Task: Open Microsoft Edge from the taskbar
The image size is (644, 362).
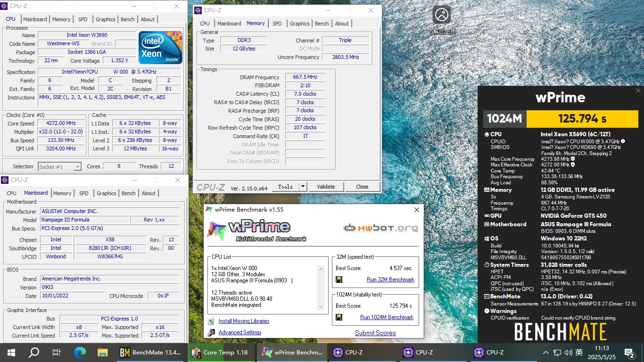Action: coord(80,352)
